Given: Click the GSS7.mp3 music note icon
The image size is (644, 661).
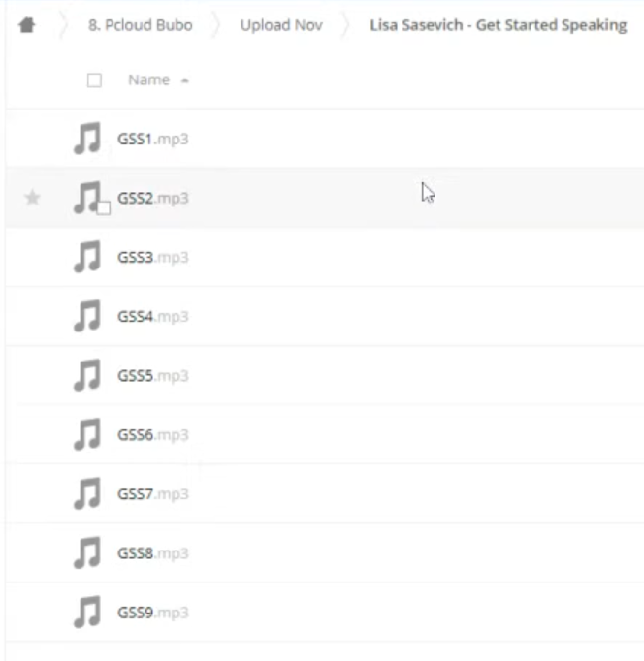Looking at the screenshot, I should click(x=87, y=493).
